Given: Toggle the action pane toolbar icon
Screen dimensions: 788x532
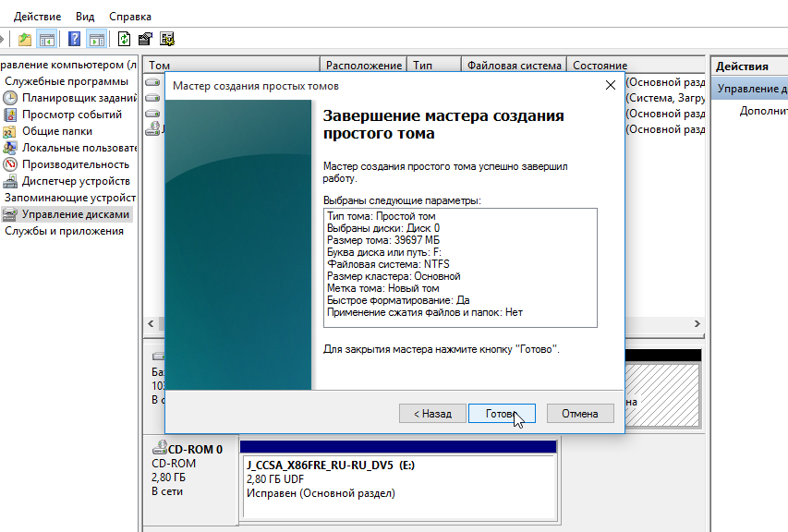Looking at the screenshot, I should pyautogui.click(x=96, y=39).
